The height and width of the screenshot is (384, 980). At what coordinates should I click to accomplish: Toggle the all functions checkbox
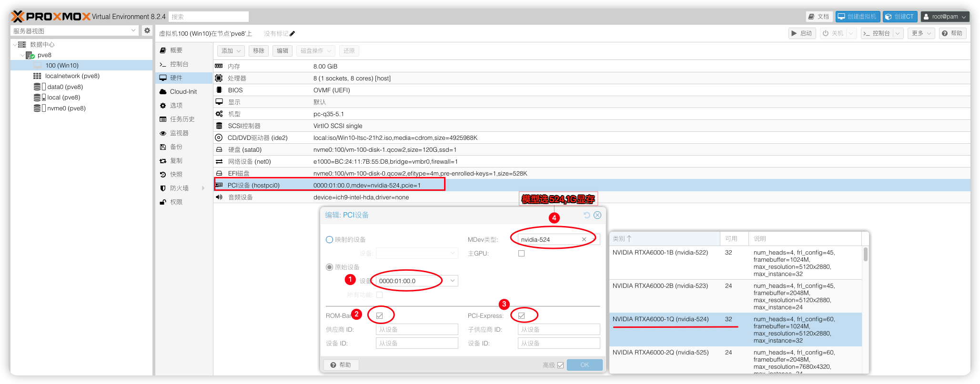(x=380, y=295)
